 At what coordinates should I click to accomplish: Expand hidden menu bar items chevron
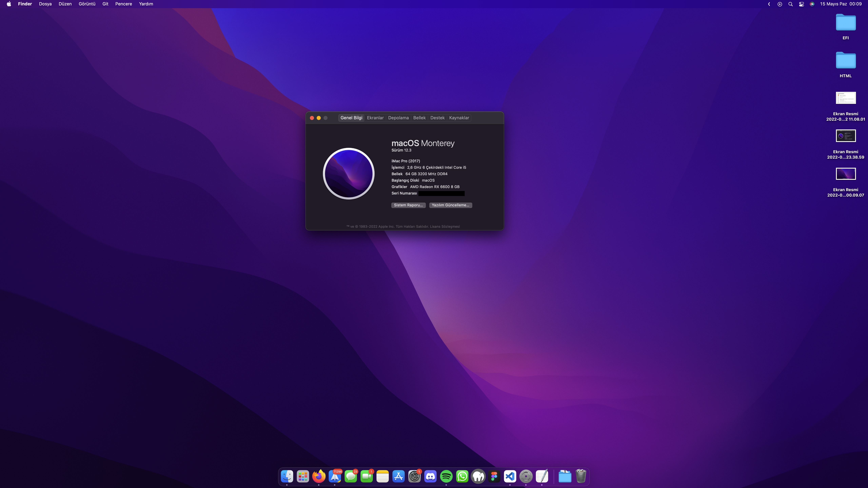pyautogui.click(x=769, y=4)
